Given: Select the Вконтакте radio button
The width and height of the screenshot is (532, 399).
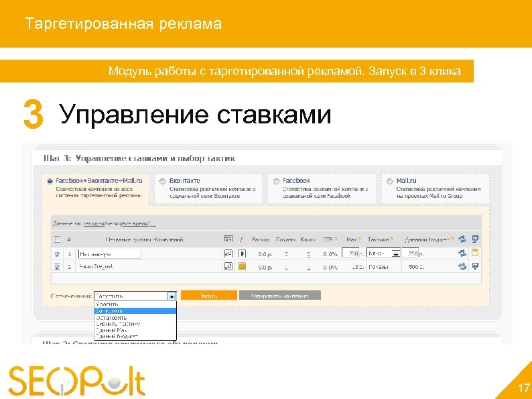Looking at the screenshot, I should tap(163, 181).
